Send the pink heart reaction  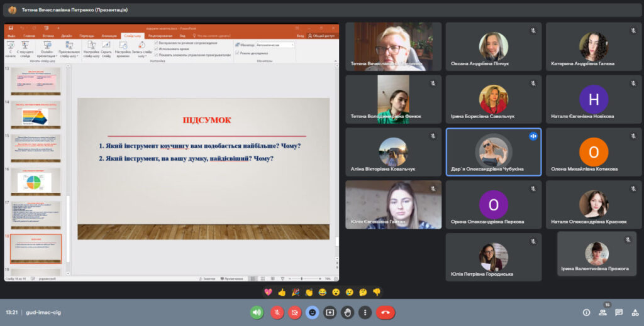point(268,292)
